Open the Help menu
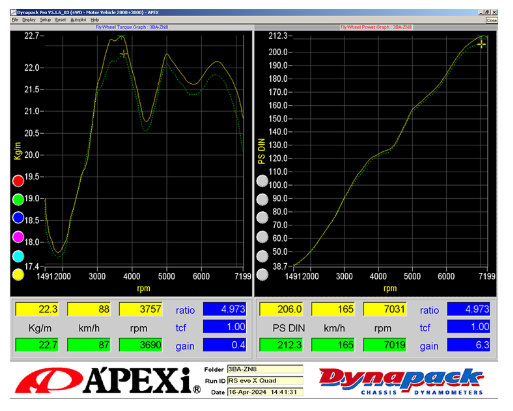This screenshot has height=411, width=513. click(x=95, y=20)
